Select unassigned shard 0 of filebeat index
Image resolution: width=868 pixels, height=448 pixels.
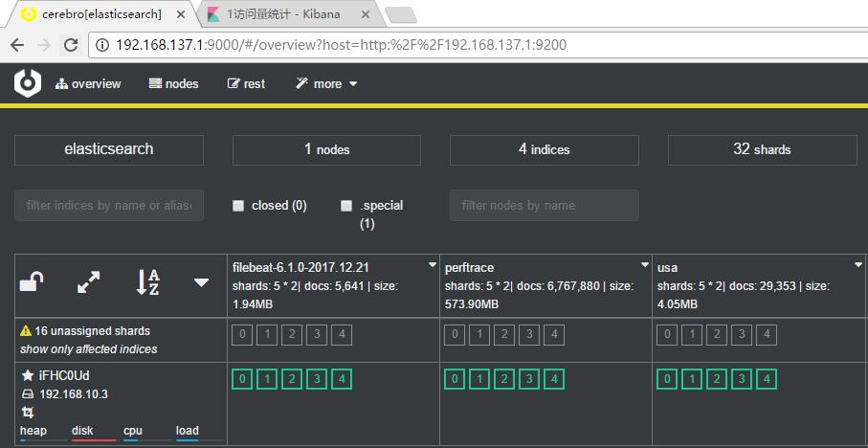(x=242, y=335)
